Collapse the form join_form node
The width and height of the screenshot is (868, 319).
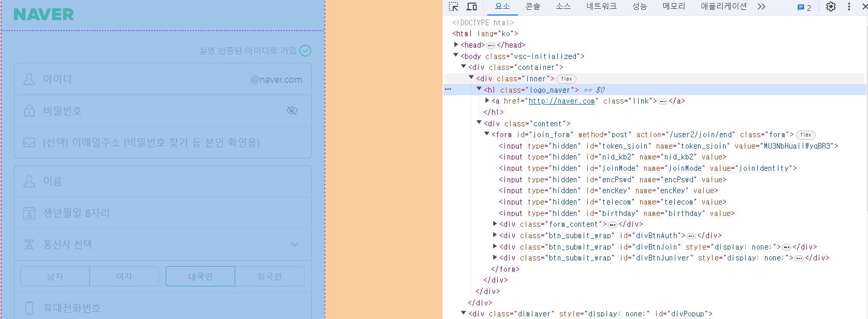click(x=487, y=134)
